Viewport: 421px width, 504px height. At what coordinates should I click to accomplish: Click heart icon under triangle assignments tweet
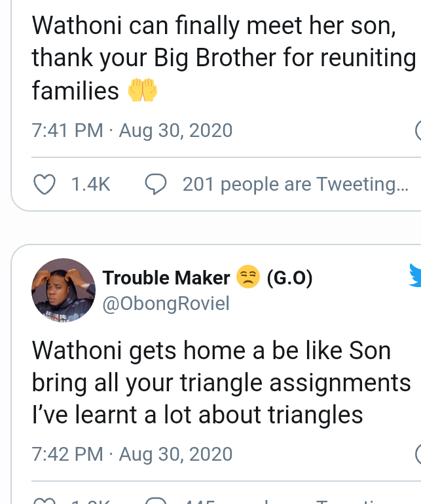click(x=44, y=501)
